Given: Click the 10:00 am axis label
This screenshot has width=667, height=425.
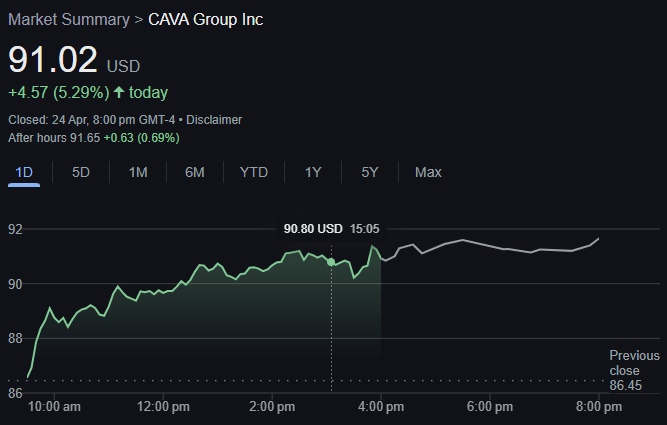Looking at the screenshot, I should [54, 407].
